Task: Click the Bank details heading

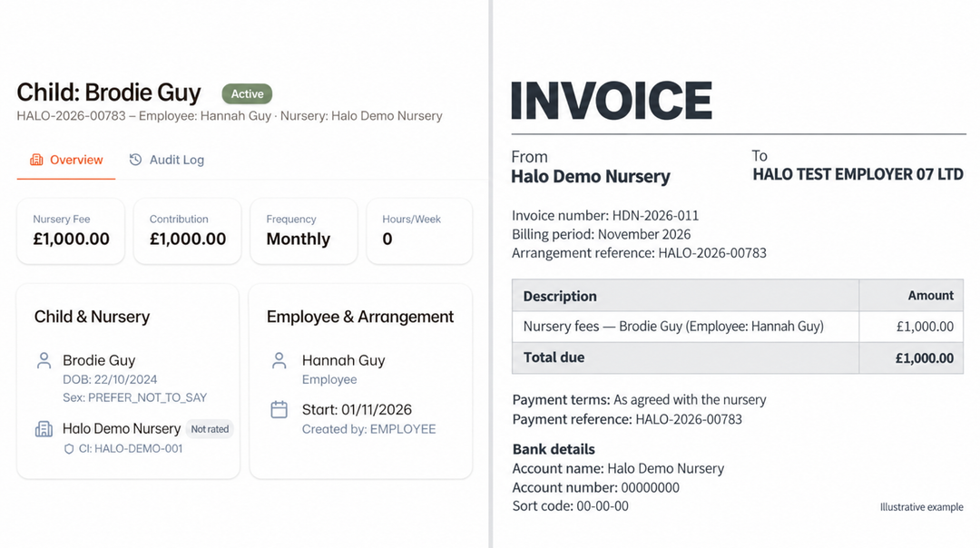Action: [x=554, y=449]
